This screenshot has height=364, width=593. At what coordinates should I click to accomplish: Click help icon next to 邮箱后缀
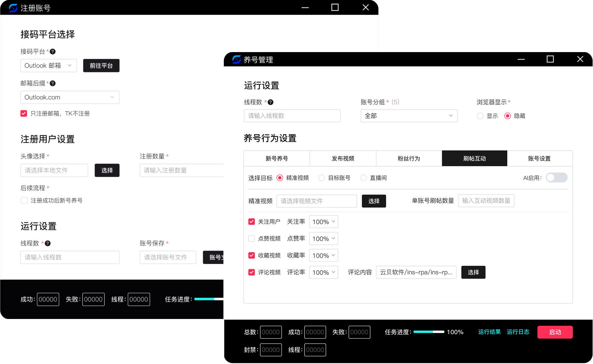53,83
